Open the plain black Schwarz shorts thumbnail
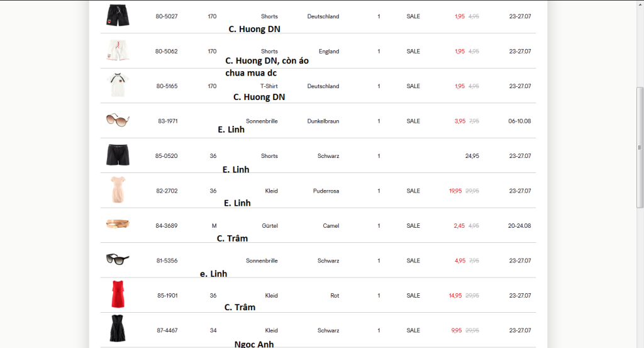This screenshot has height=348, width=644. point(118,155)
